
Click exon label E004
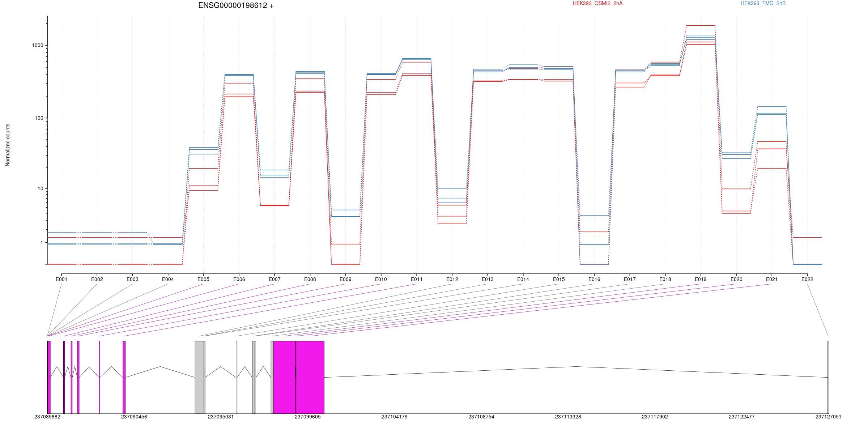[168, 279]
